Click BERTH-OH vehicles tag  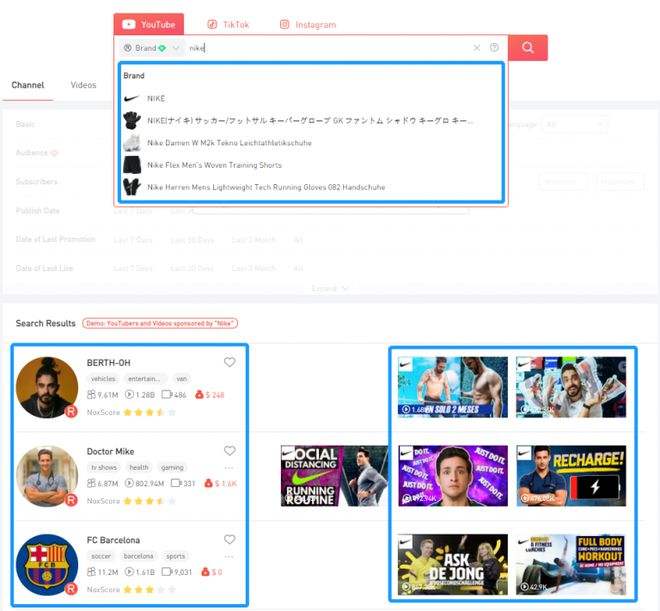[103, 379]
